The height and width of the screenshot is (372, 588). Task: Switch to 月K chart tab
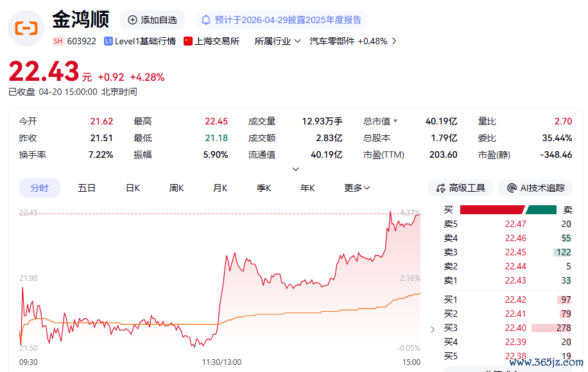click(x=220, y=188)
